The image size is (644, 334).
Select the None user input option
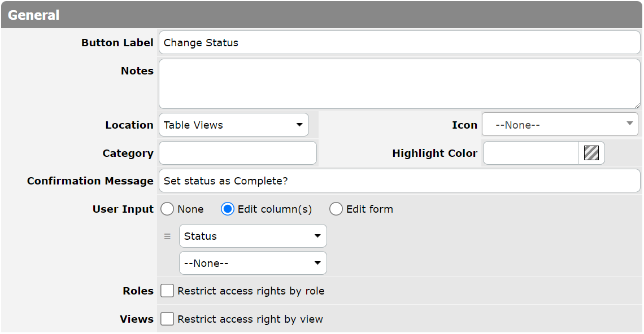pos(167,209)
